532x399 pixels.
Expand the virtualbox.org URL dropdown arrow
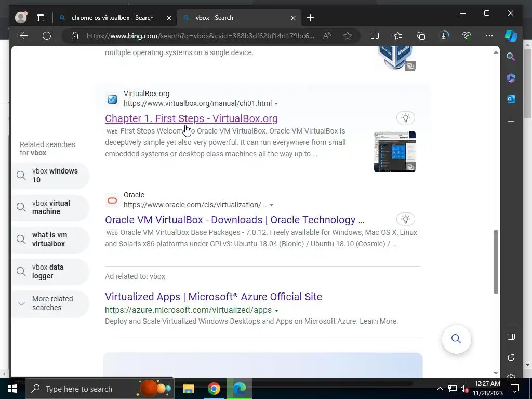pyautogui.click(x=276, y=104)
